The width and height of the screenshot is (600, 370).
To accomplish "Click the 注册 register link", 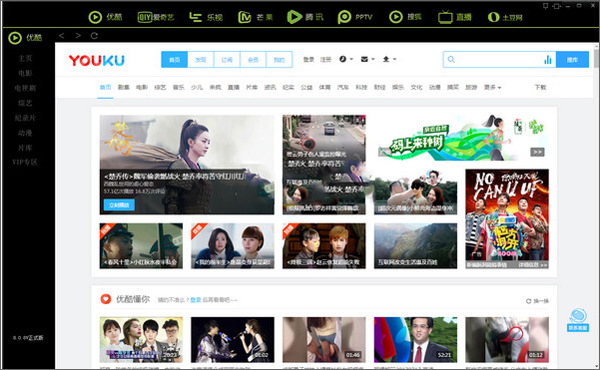I will click(326, 59).
